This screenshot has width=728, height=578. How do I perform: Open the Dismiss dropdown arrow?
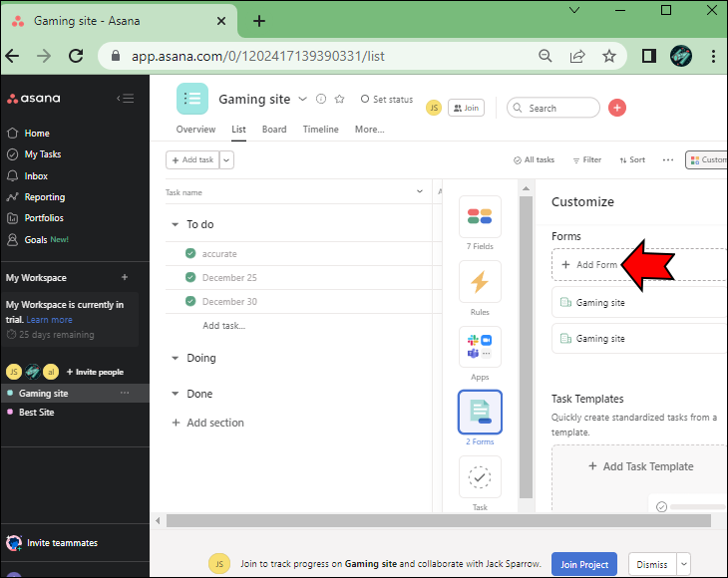tap(683, 565)
